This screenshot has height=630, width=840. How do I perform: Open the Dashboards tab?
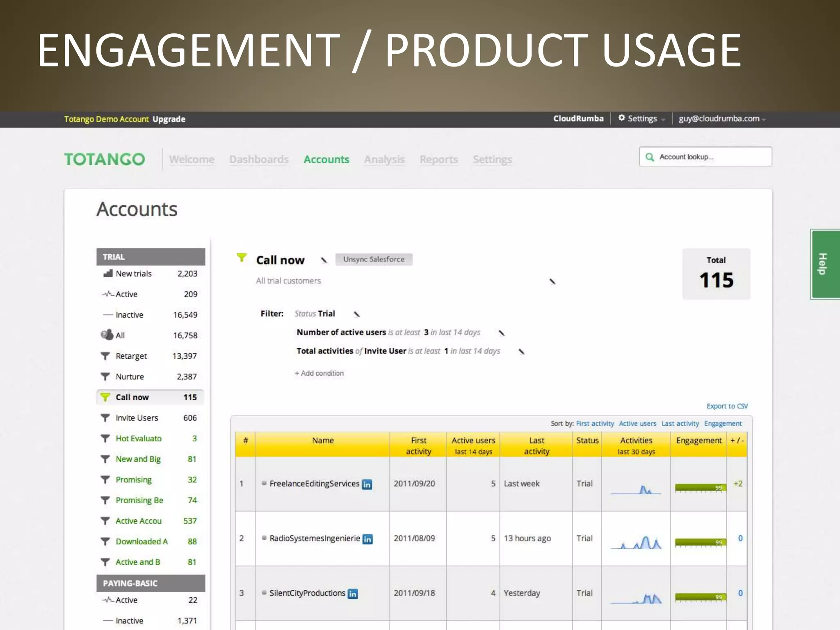pos(259,159)
